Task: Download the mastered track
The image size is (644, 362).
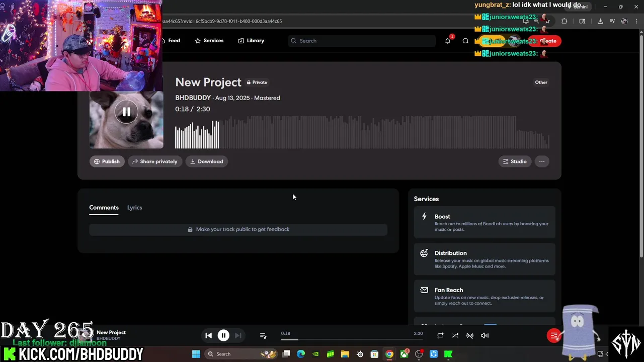Action: pos(206,161)
